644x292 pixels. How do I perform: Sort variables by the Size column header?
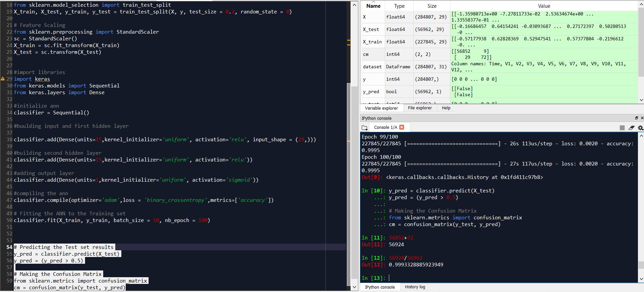pyautogui.click(x=432, y=6)
